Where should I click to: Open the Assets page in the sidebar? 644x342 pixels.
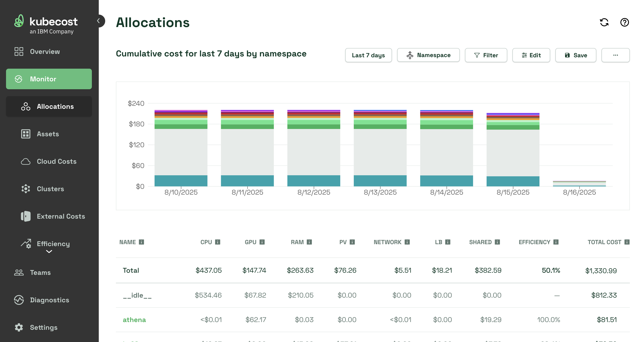(48, 134)
